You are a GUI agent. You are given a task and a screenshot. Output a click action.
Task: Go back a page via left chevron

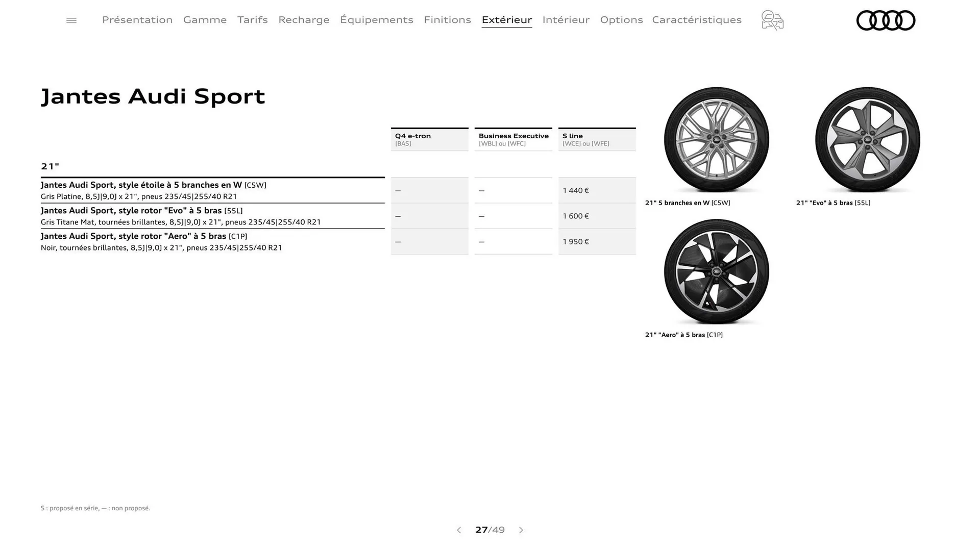coord(459,530)
